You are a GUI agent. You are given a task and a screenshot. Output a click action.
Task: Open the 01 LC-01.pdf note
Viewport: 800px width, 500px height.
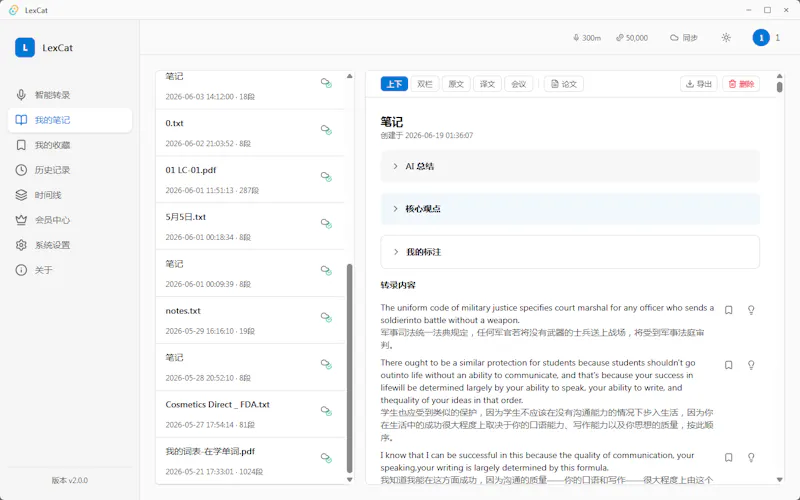pos(250,180)
